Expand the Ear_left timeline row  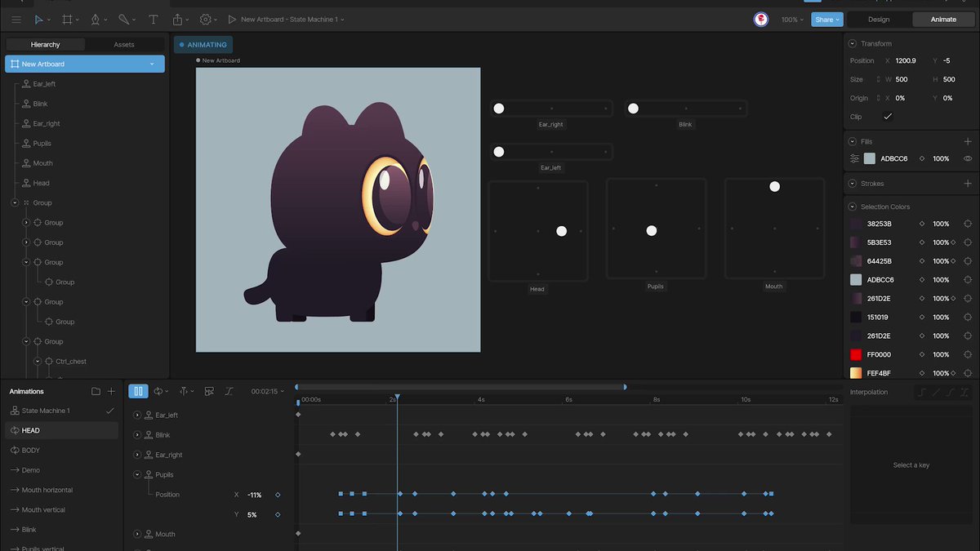click(137, 415)
